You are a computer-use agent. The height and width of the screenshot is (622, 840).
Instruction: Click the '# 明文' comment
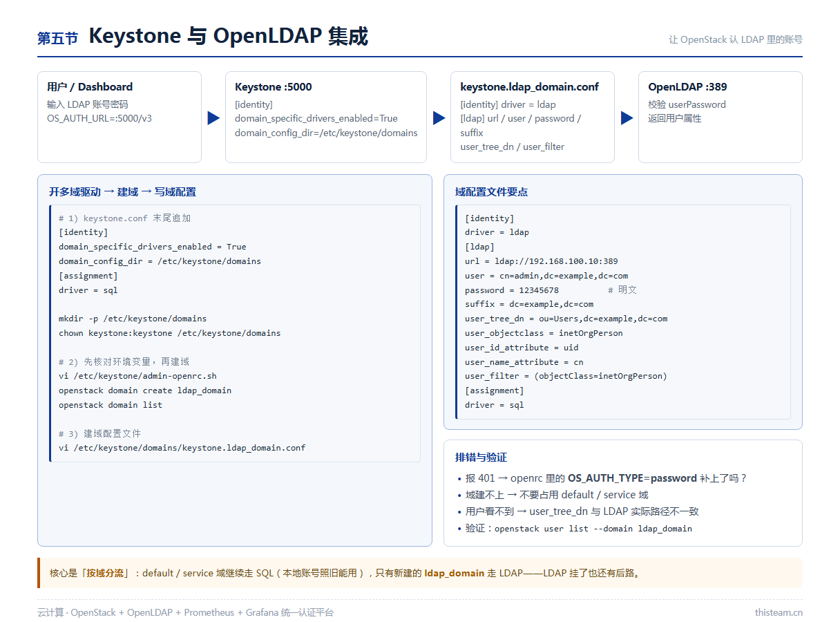tap(622, 290)
